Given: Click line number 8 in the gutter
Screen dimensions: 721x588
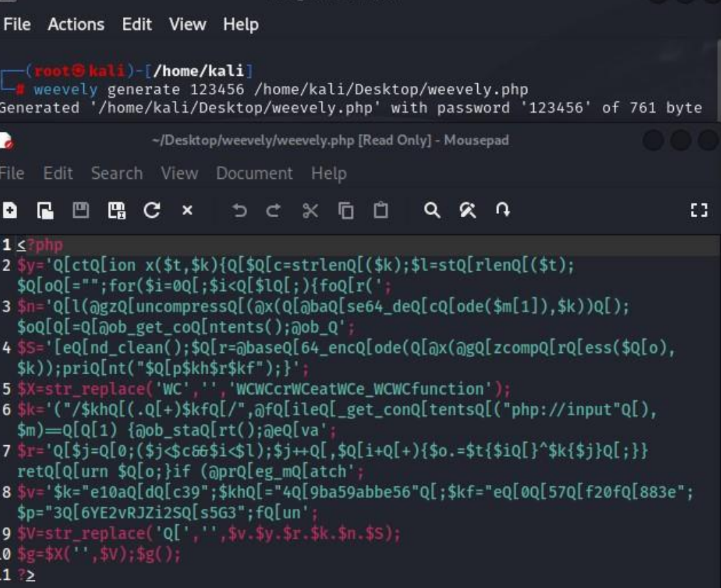Looking at the screenshot, I should coord(6,492).
